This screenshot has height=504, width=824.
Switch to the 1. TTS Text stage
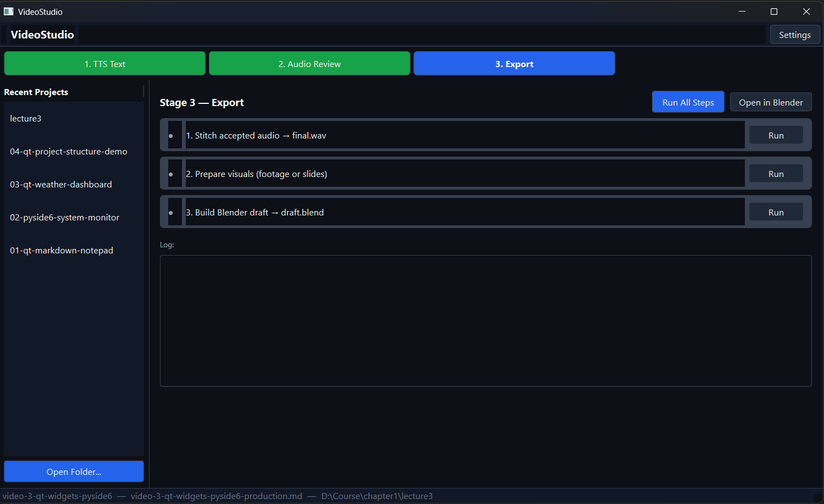pyautogui.click(x=104, y=63)
